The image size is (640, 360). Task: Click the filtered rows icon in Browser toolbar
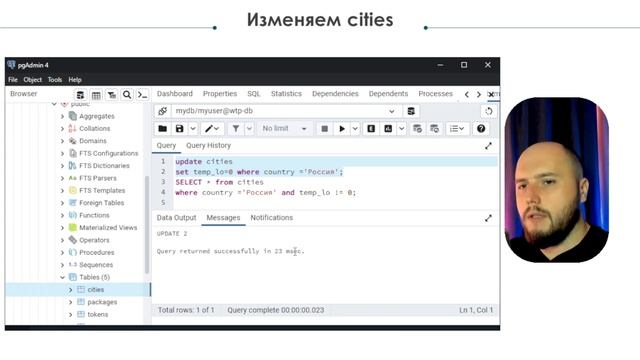111,95
